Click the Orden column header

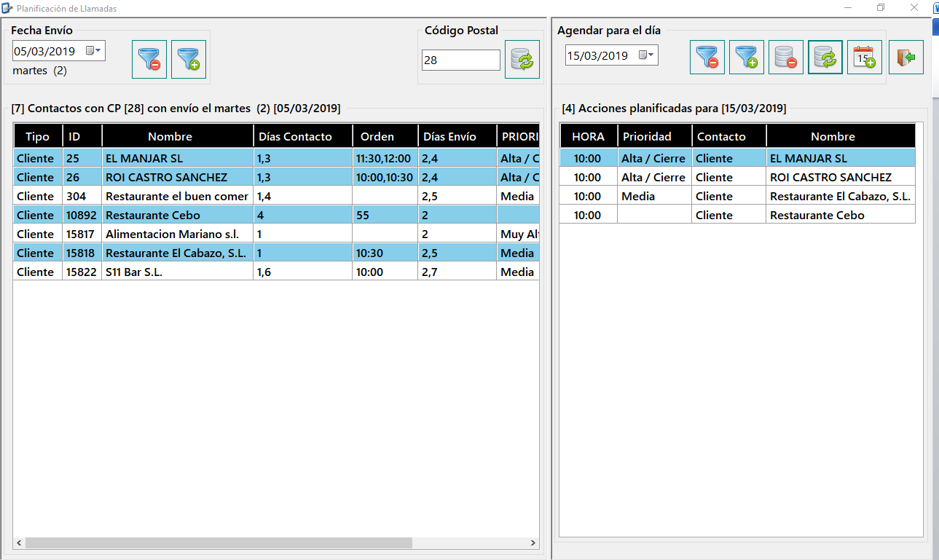(385, 136)
